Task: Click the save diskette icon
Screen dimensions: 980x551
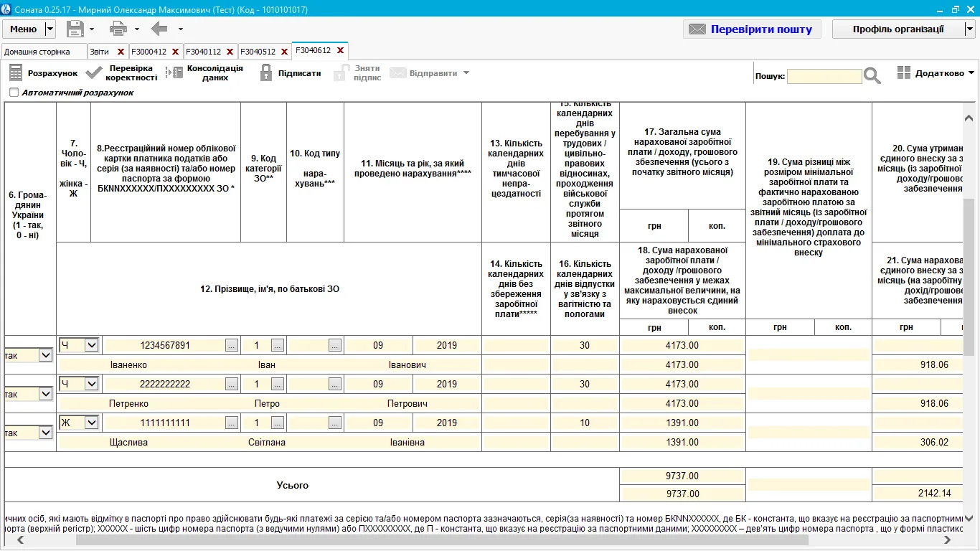Action: tap(75, 29)
